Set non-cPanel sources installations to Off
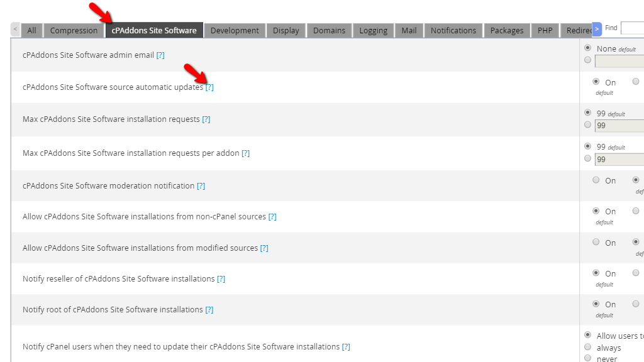 pos(636,211)
